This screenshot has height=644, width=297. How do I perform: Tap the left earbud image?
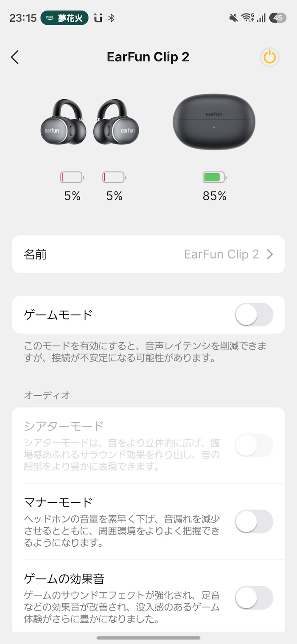64,123
